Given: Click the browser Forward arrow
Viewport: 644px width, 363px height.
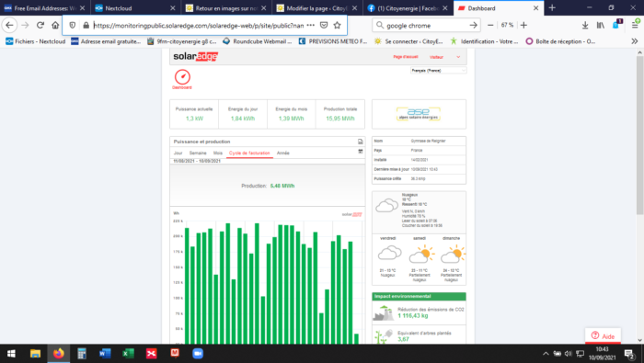Looking at the screenshot, I should click(x=25, y=25).
